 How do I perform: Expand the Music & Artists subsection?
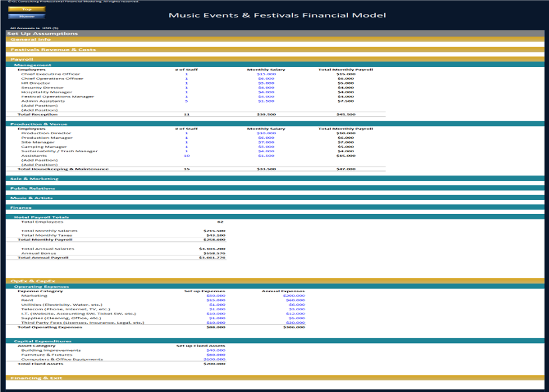tap(275, 198)
